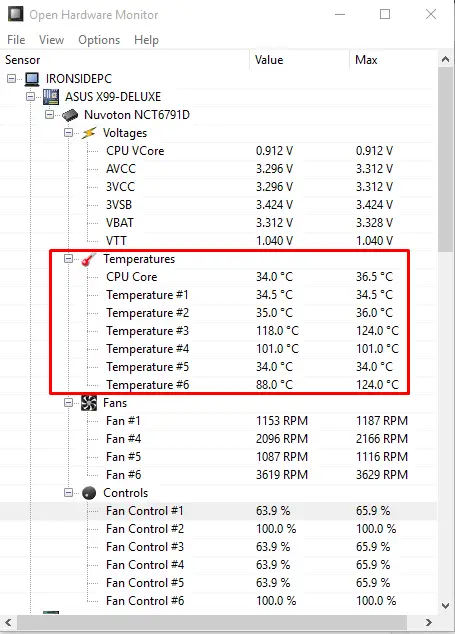The height and width of the screenshot is (634, 455).
Task: Collapse the Controls section
Action: click(x=69, y=492)
